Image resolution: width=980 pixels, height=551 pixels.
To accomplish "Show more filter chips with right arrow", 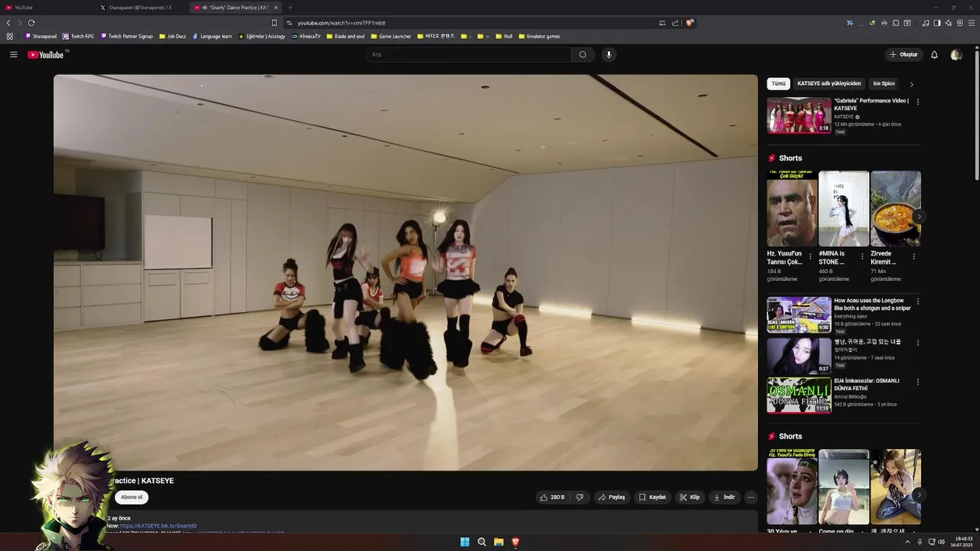I will 911,84.
